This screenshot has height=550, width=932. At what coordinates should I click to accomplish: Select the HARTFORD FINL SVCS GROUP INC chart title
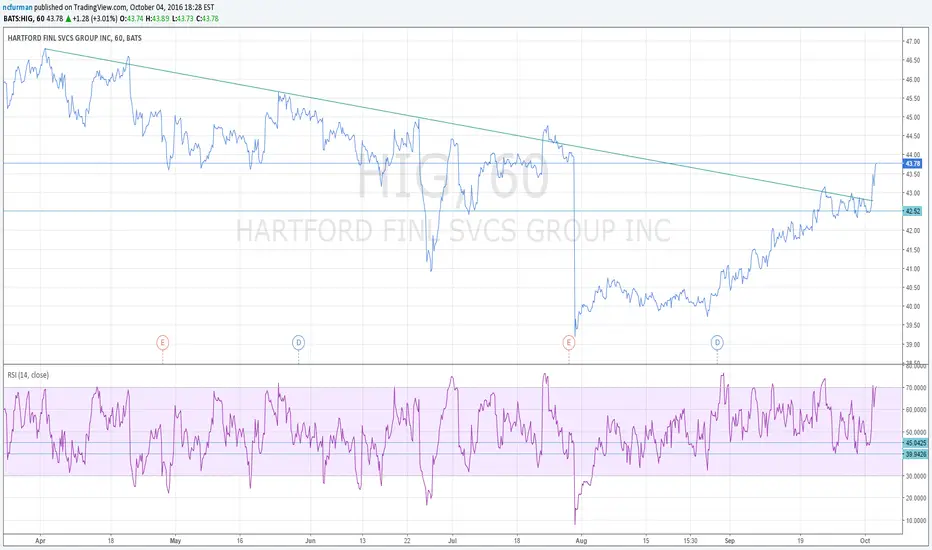point(74,38)
